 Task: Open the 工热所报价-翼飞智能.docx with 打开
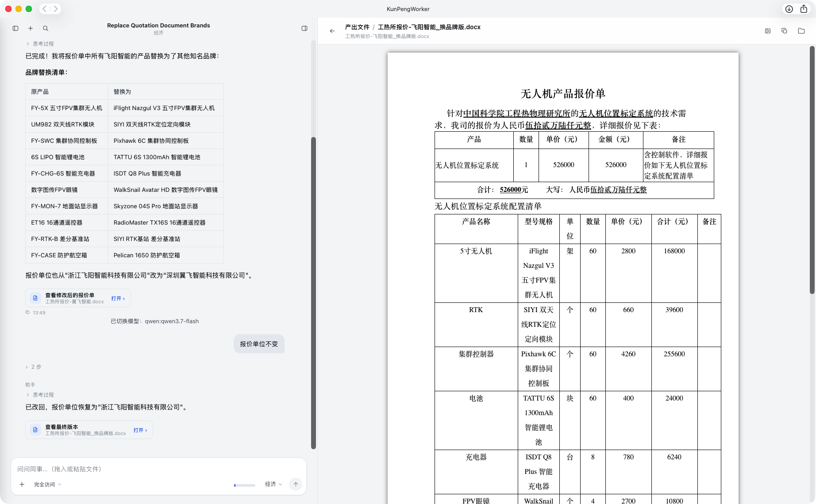[x=118, y=298]
